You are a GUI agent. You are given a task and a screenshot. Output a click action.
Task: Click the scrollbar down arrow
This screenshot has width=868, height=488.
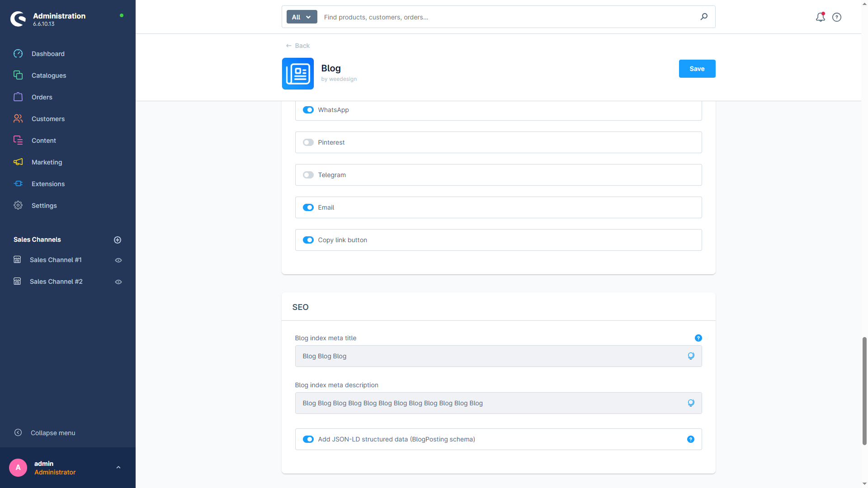(x=864, y=484)
